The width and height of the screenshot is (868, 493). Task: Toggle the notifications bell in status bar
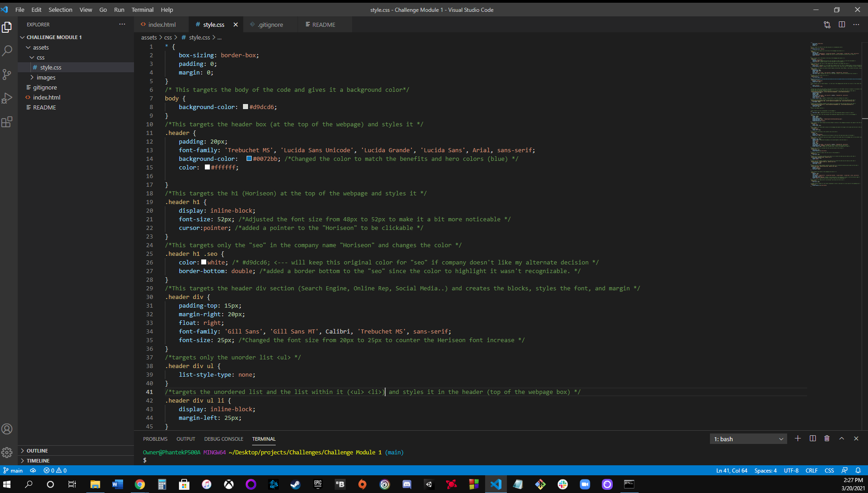[858, 470]
